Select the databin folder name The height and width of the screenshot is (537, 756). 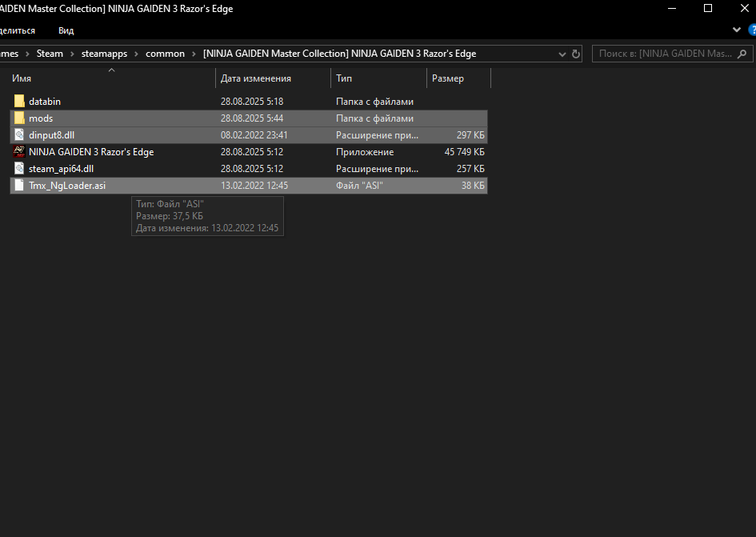[x=45, y=102]
